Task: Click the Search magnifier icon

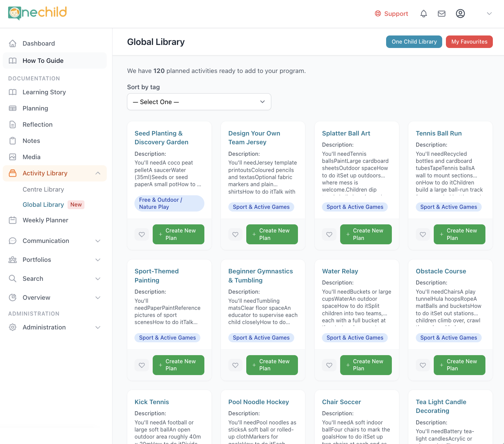Action: pyautogui.click(x=12, y=278)
